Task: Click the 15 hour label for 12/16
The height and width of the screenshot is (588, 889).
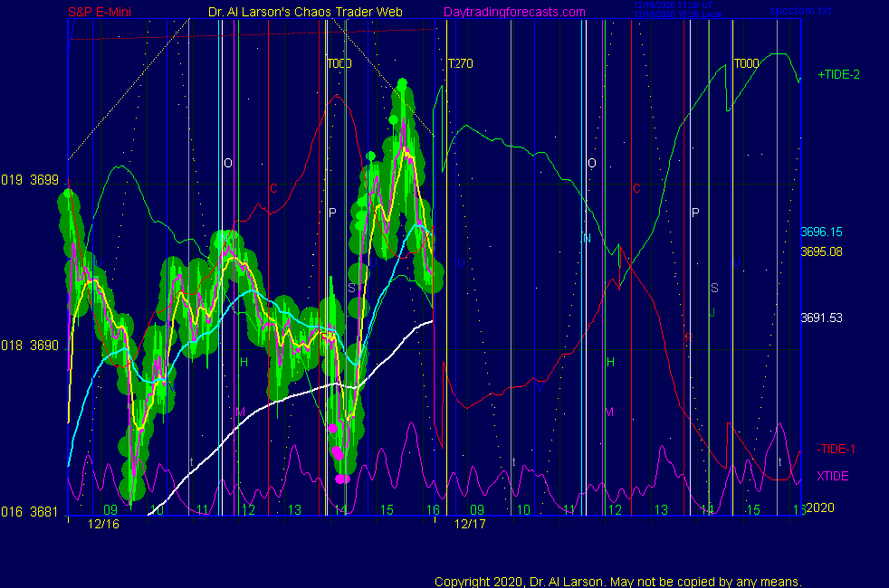Action: 387,510
